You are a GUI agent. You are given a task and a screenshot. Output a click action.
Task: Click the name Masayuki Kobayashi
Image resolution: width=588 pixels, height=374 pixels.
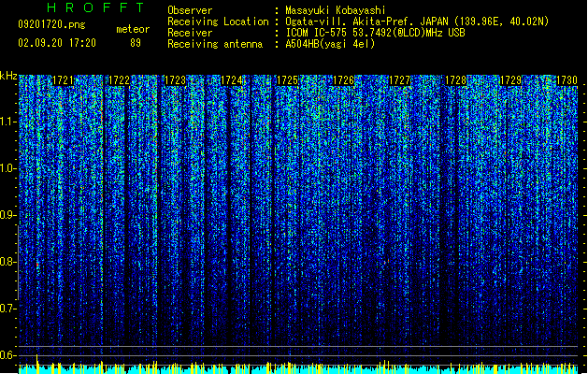(336, 10)
